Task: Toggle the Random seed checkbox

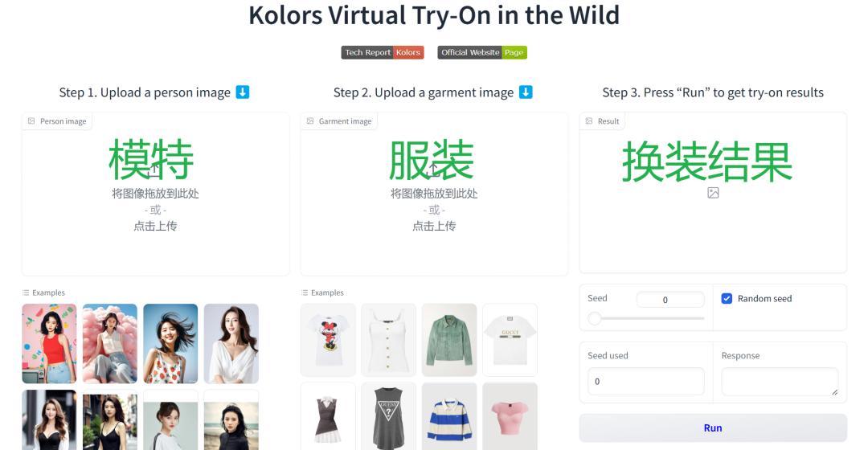Action: pos(727,298)
